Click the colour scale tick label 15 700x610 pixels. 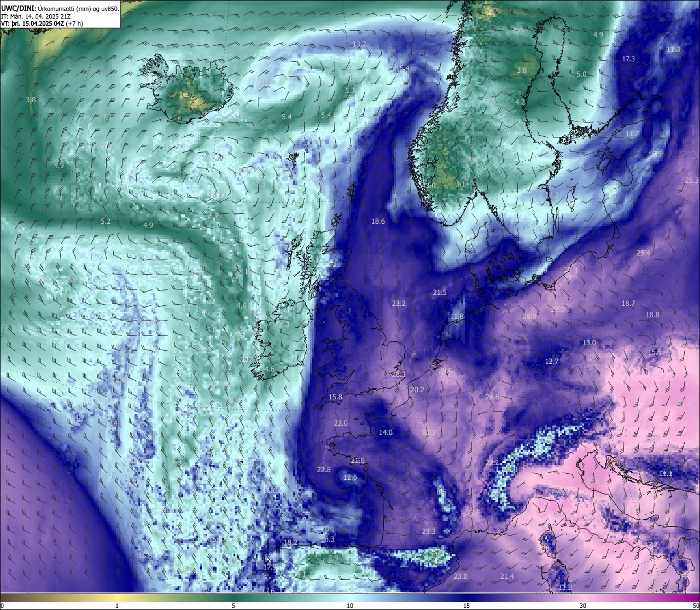pyautogui.click(x=466, y=605)
